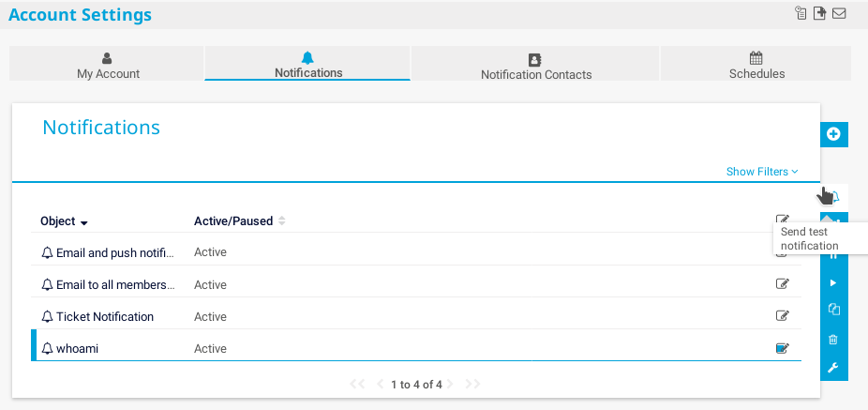Image resolution: width=868 pixels, height=410 pixels.
Task: Open the wrench settings icon
Action: pos(833,368)
